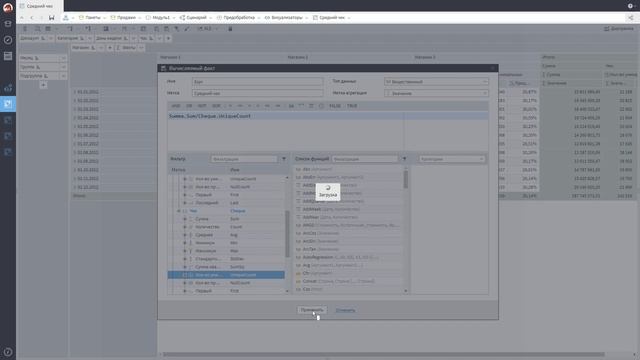Open the Тип данных dropdown
Viewport: 640px width, 360px height.
click(x=436, y=82)
